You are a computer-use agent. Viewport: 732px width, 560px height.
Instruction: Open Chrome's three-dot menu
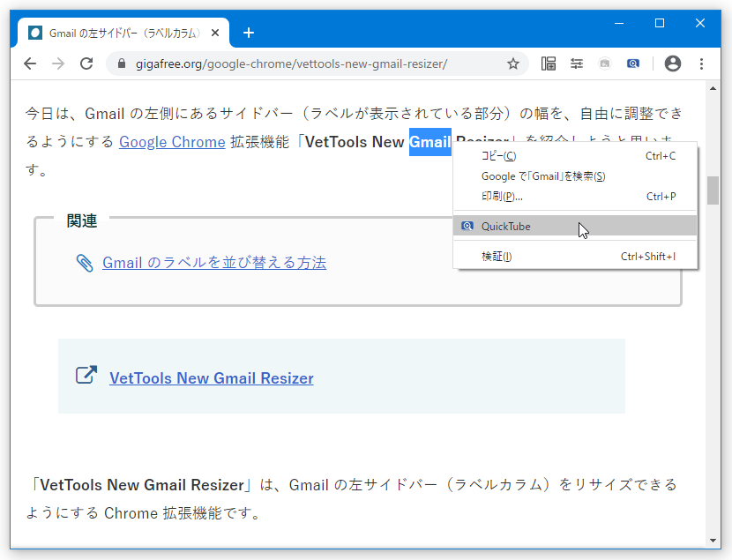coord(701,63)
